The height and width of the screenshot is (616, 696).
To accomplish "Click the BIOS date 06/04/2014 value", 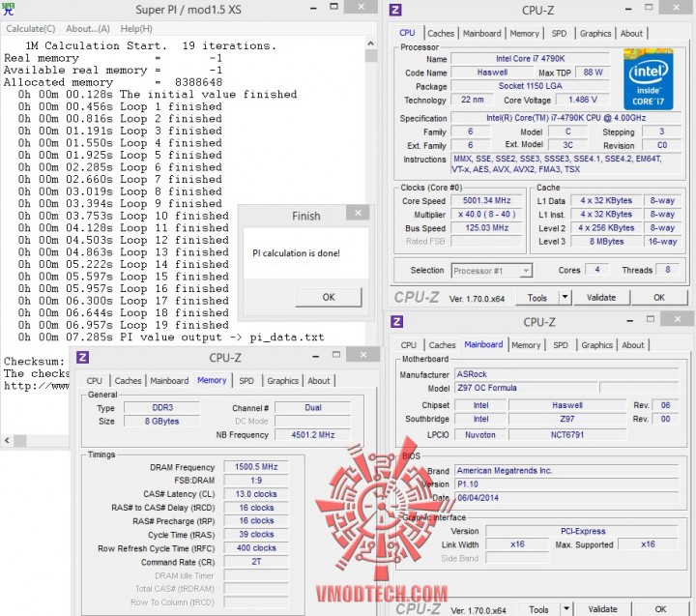I will [566, 498].
